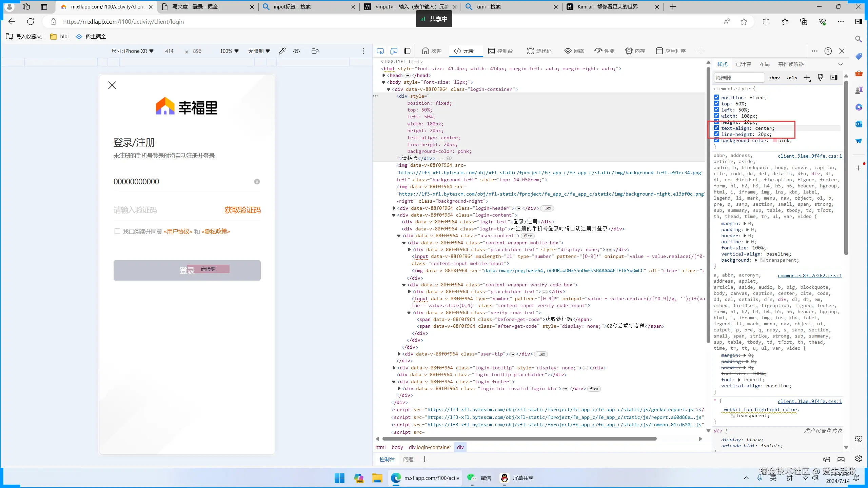868x488 pixels.
Task: Open the 网络 Network panel tab
Action: point(574,51)
